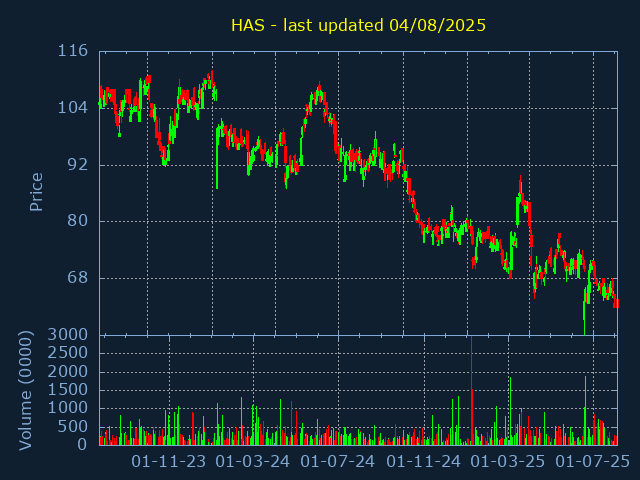This screenshot has width=640, height=480.
Task: Click the date label 01-03-24
Action: (253, 462)
